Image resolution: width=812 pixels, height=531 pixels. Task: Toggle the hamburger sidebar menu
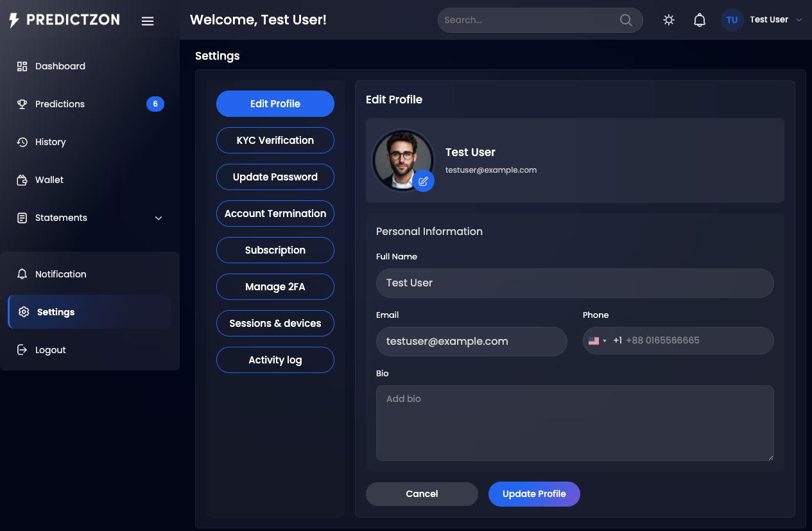[148, 21]
